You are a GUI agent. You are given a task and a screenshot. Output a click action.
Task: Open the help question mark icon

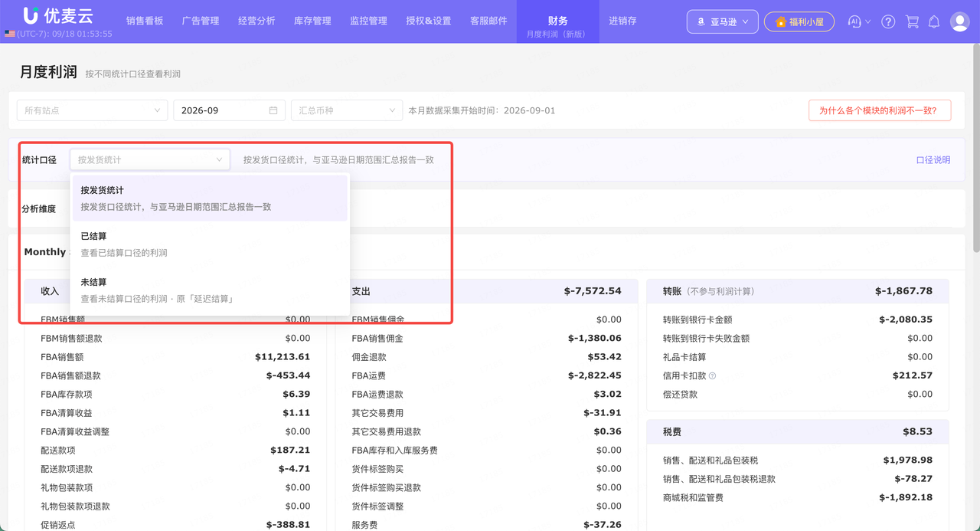pyautogui.click(x=888, y=21)
